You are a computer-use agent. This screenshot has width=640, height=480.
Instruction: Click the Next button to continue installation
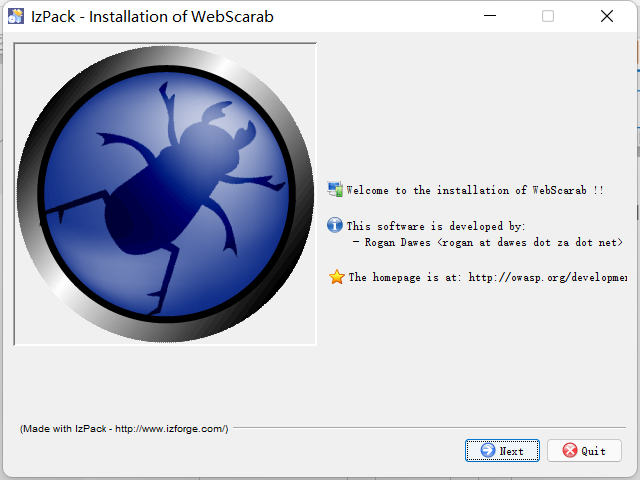tap(502, 451)
